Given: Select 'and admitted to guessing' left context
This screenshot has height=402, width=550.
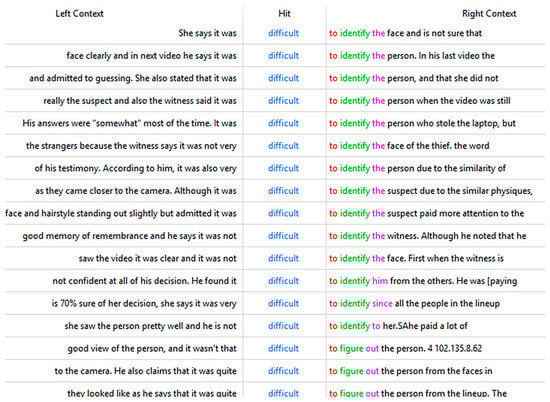Looking at the screenshot, I should (133, 78).
